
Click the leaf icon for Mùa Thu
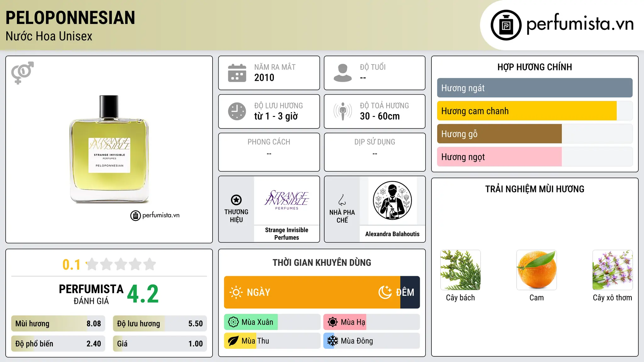(233, 341)
